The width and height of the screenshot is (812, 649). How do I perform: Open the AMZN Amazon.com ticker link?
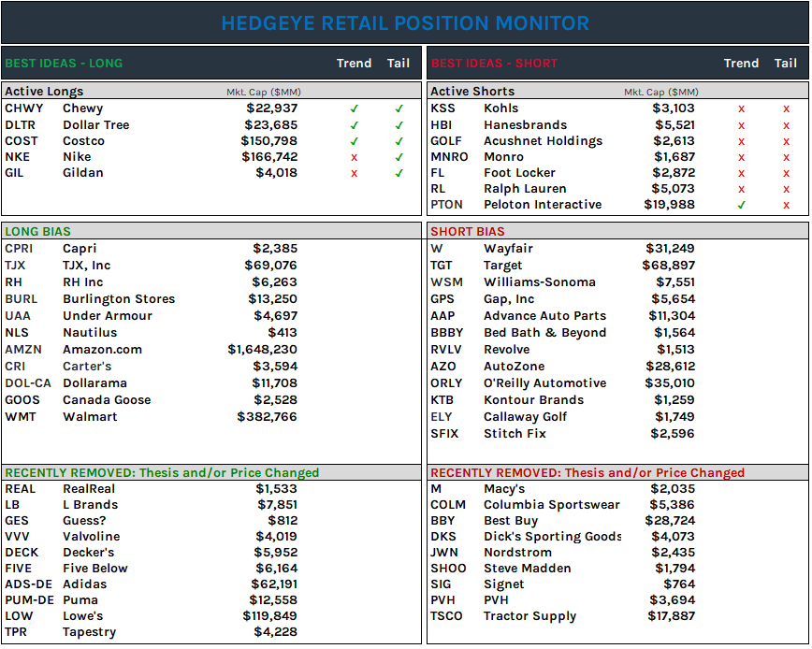coord(27,349)
